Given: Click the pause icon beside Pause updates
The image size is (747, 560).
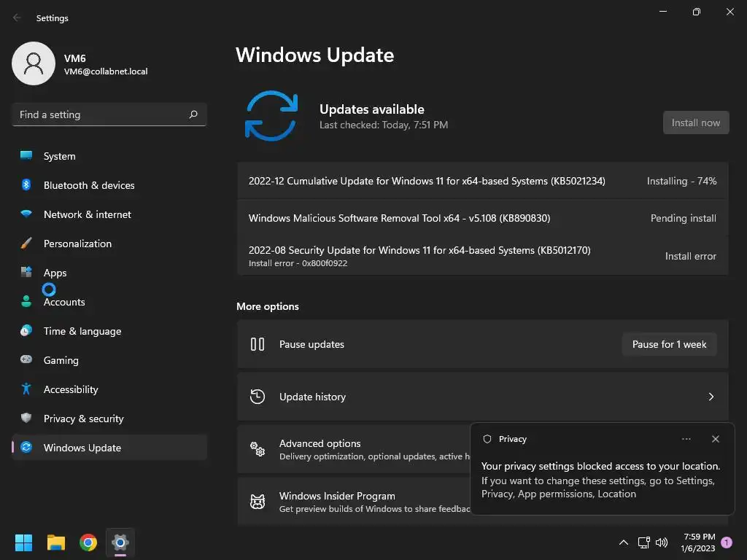Looking at the screenshot, I should pyautogui.click(x=258, y=344).
